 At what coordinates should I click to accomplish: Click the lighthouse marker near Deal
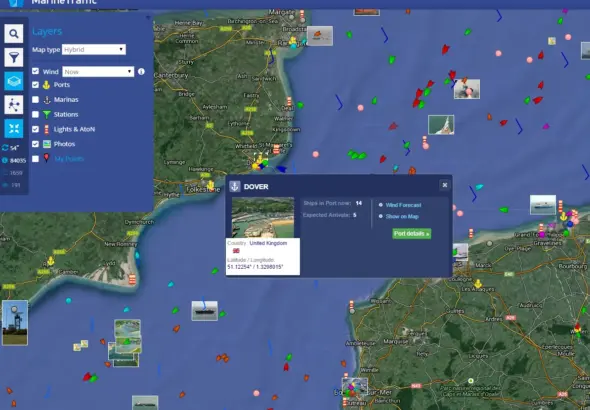point(289,102)
